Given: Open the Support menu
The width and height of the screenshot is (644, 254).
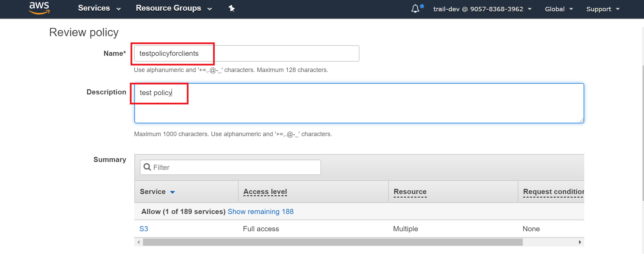Looking at the screenshot, I should click(x=603, y=9).
